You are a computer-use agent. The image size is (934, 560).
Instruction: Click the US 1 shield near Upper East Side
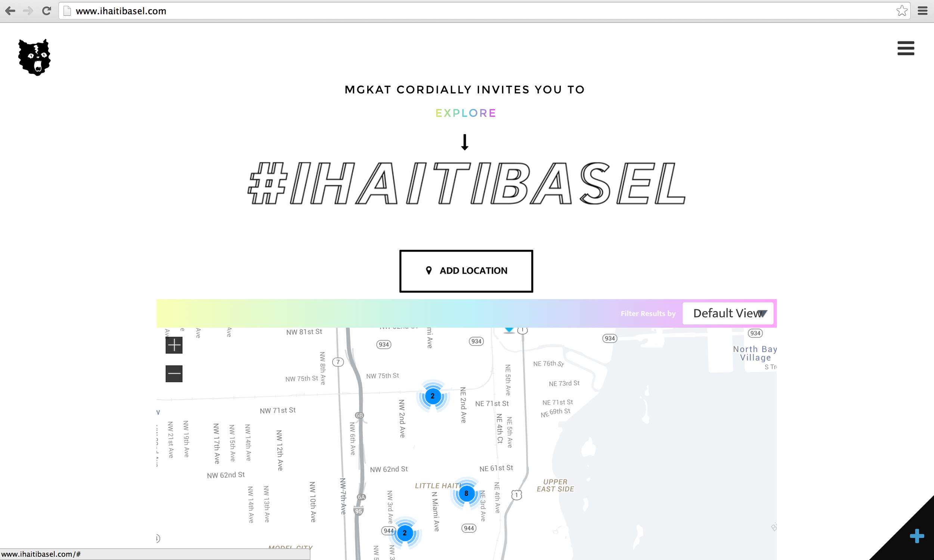click(516, 495)
